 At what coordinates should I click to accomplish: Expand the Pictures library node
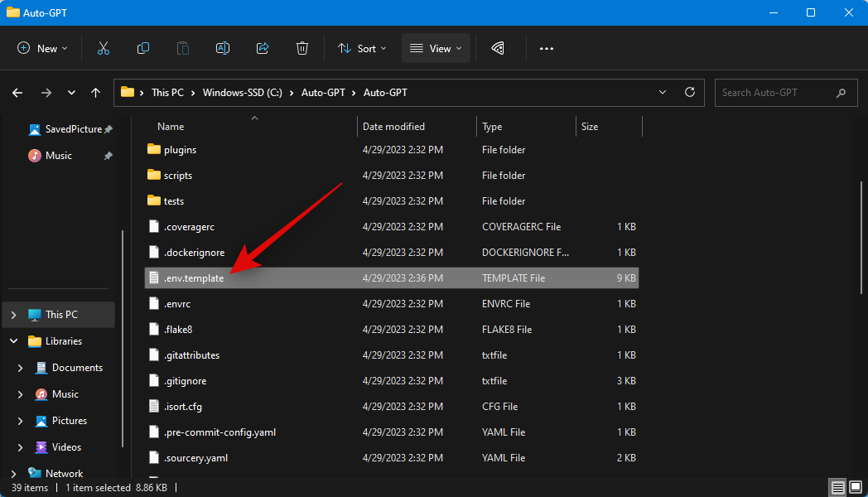21,421
